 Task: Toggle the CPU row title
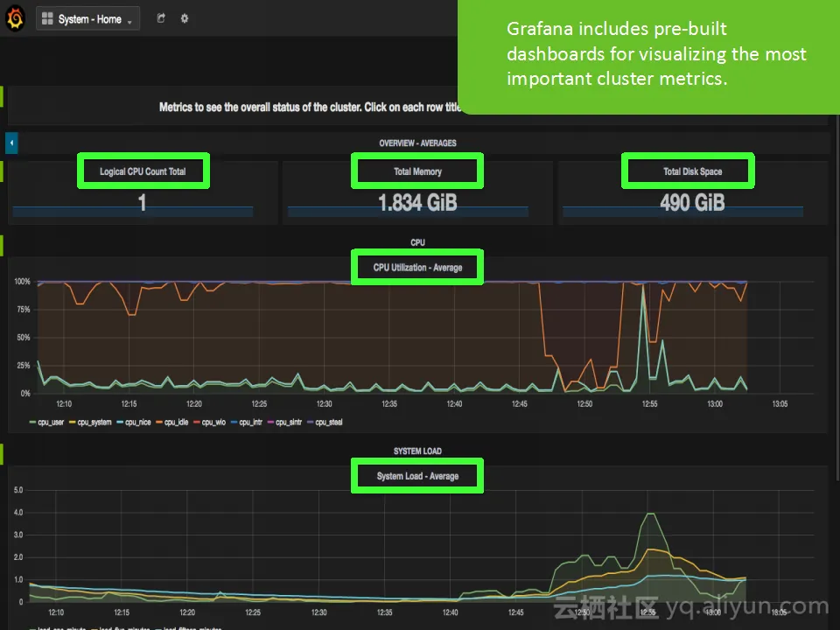(x=417, y=242)
